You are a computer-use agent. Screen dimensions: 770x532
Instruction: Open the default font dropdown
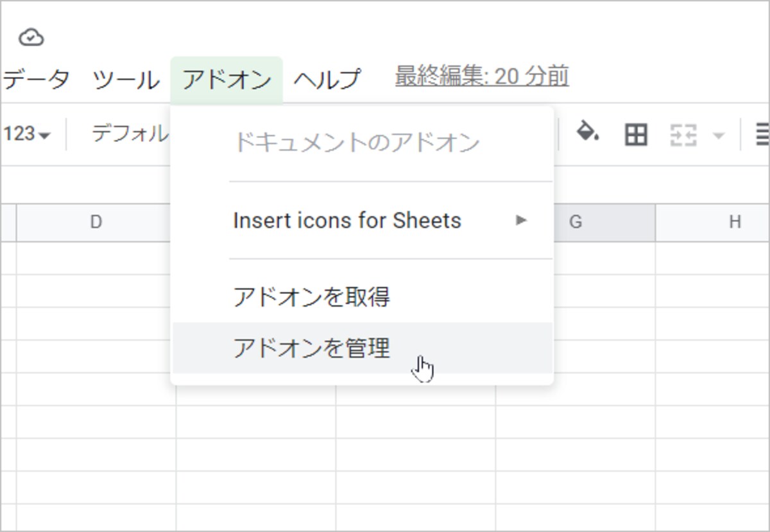tap(128, 133)
